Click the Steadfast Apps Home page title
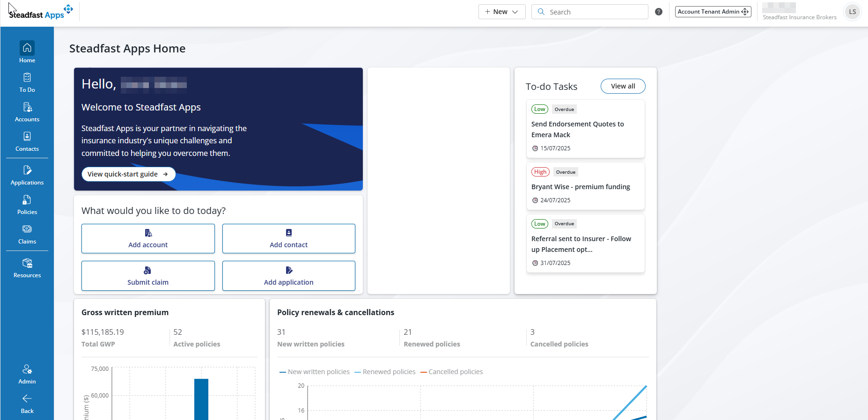 click(127, 49)
